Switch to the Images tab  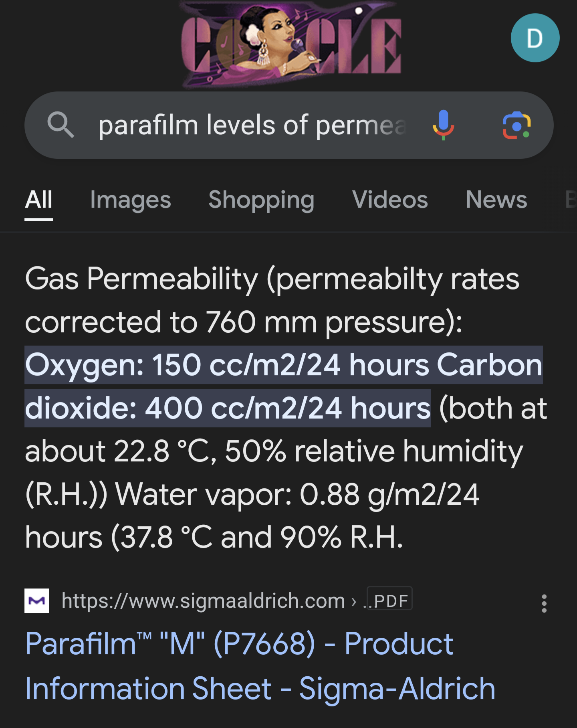(131, 200)
